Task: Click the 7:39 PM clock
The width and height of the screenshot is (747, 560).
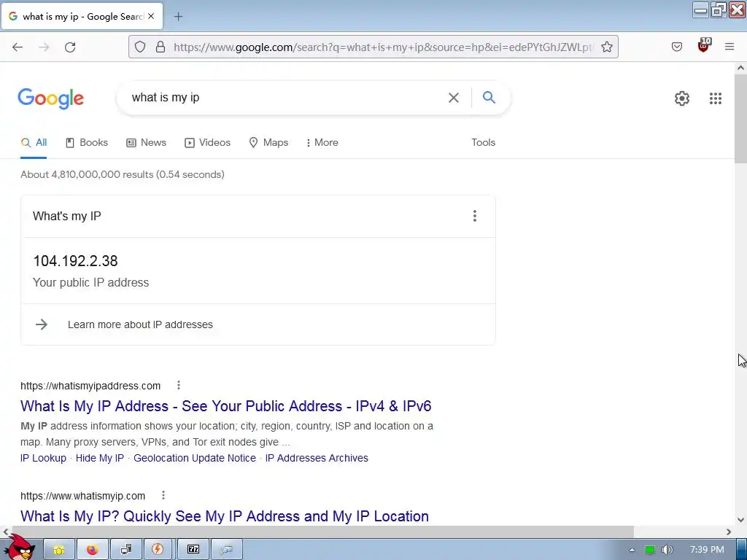Action: [x=707, y=550]
